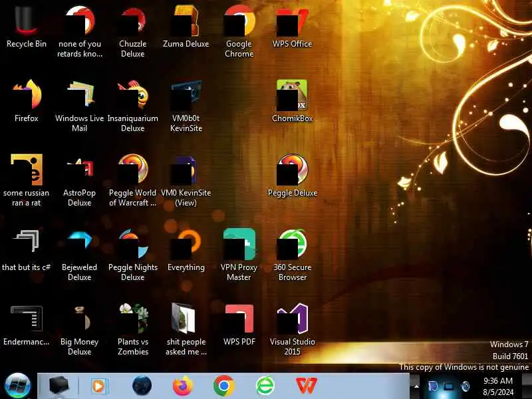Click the dark sphere taskbar icon
Image resolution: width=532 pixels, height=399 pixels.
coord(142,386)
